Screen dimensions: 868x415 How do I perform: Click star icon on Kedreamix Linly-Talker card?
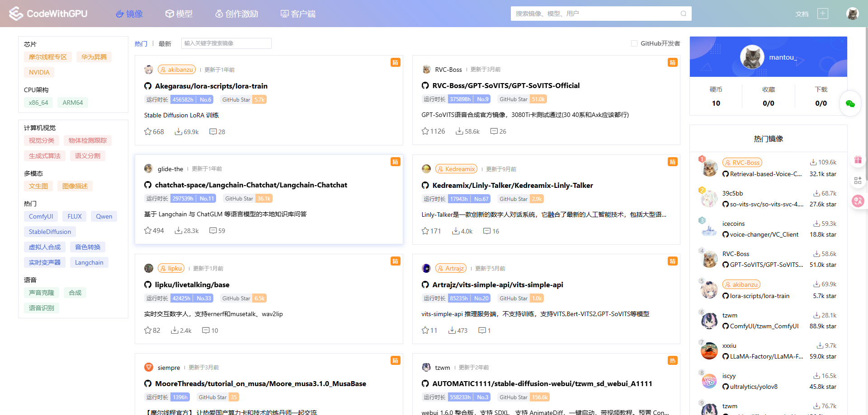(x=425, y=231)
